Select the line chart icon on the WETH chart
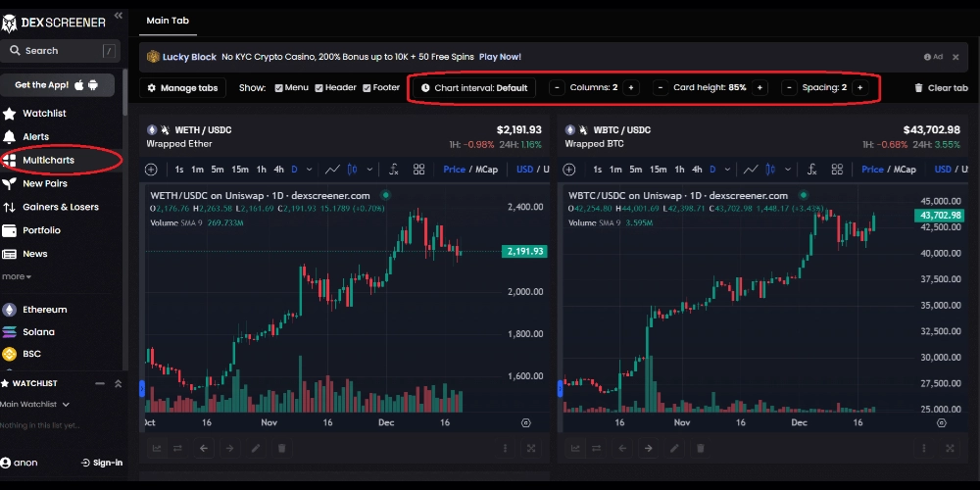 (333, 170)
